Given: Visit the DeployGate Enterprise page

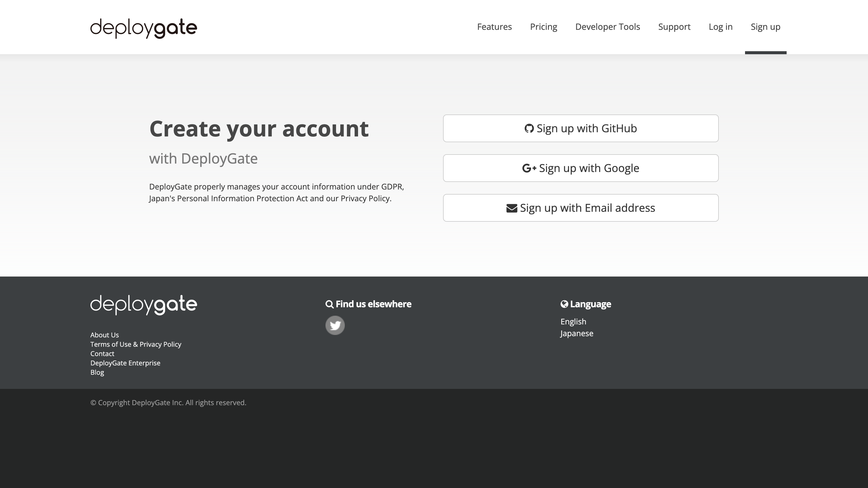Looking at the screenshot, I should (125, 363).
